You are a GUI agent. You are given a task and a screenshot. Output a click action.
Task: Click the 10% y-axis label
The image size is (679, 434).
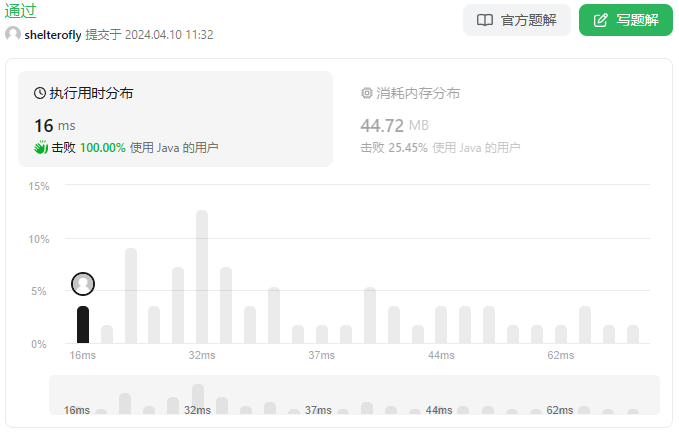39,239
